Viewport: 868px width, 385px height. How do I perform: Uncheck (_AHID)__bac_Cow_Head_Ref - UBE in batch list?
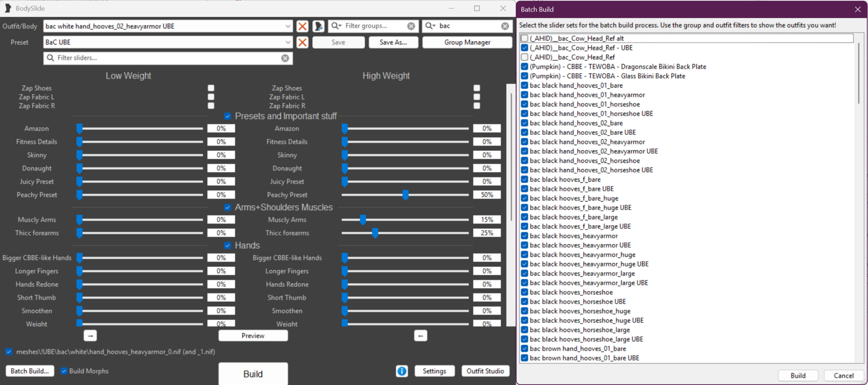[524, 48]
